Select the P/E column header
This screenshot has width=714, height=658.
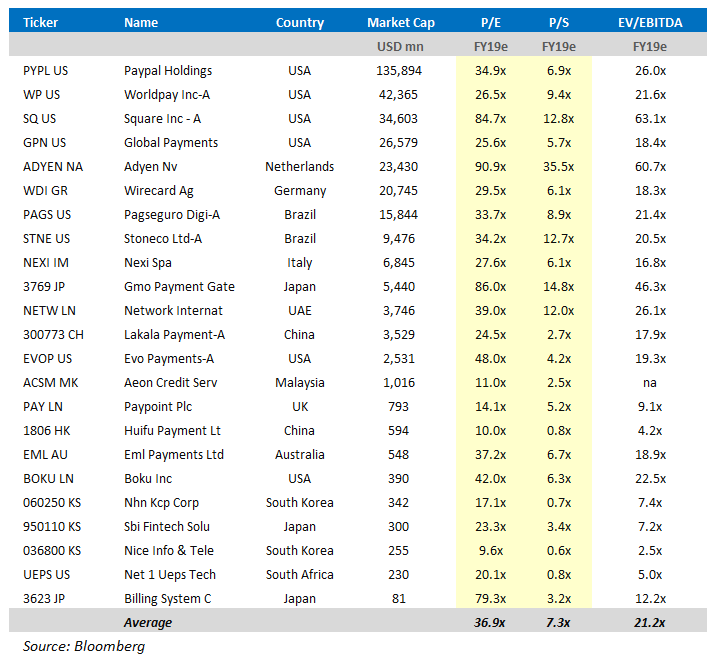tap(490, 22)
